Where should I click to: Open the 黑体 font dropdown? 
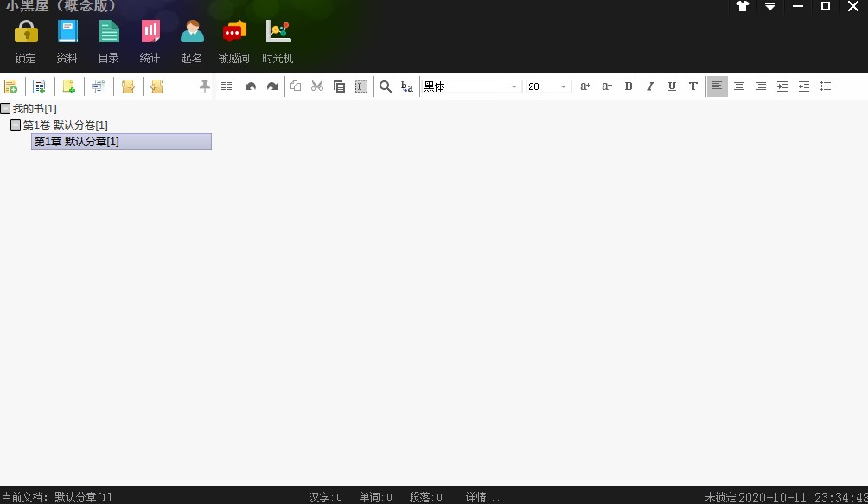tap(514, 86)
